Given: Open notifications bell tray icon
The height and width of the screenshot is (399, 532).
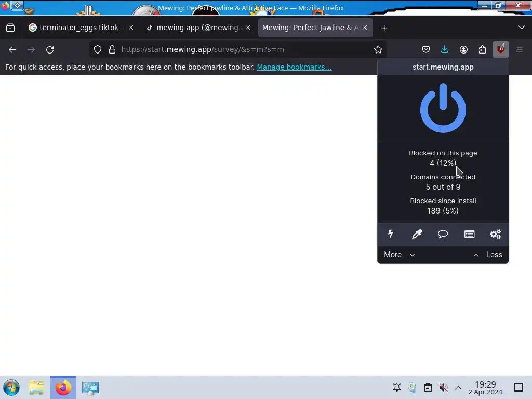Looking at the screenshot, I should 396,387.
